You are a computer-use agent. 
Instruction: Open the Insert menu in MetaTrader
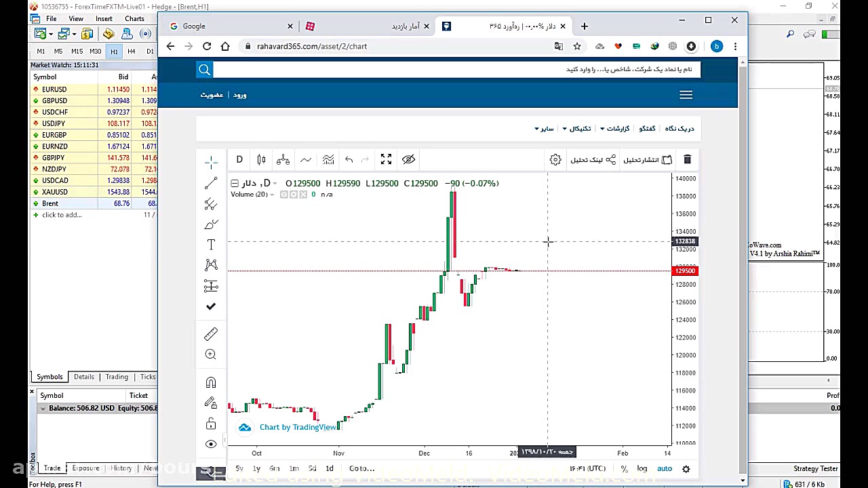coord(104,18)
